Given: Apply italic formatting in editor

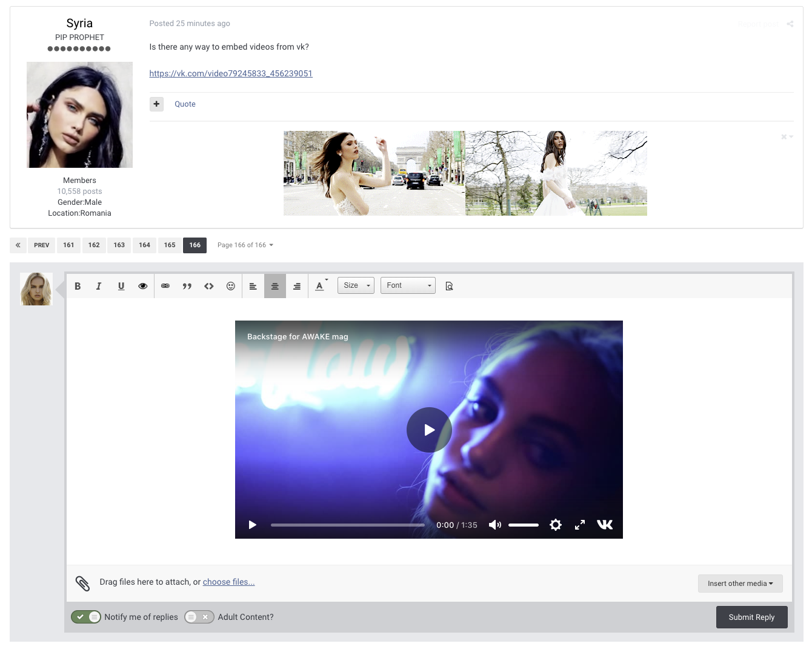Looking at the screenshot, I should 99,286.
